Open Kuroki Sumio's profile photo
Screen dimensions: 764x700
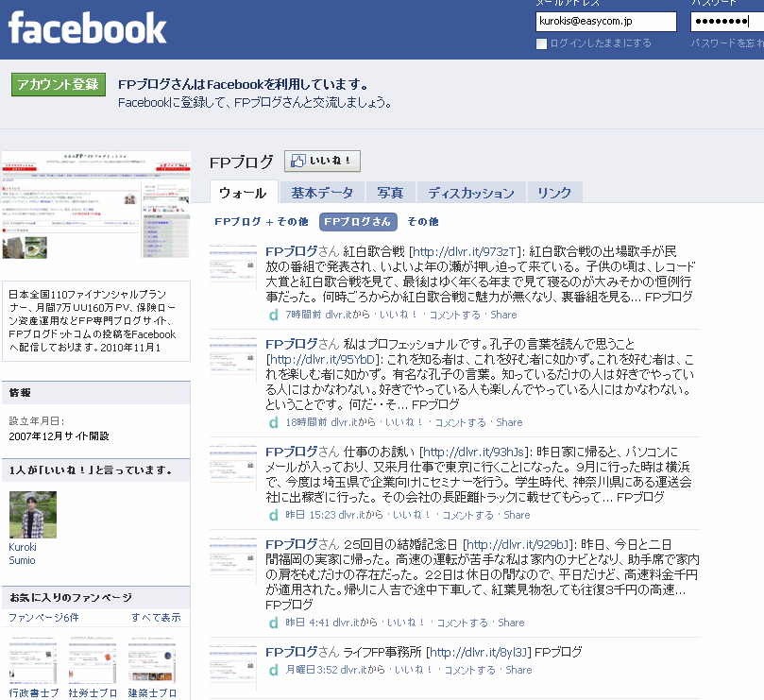tap(33, 515)
